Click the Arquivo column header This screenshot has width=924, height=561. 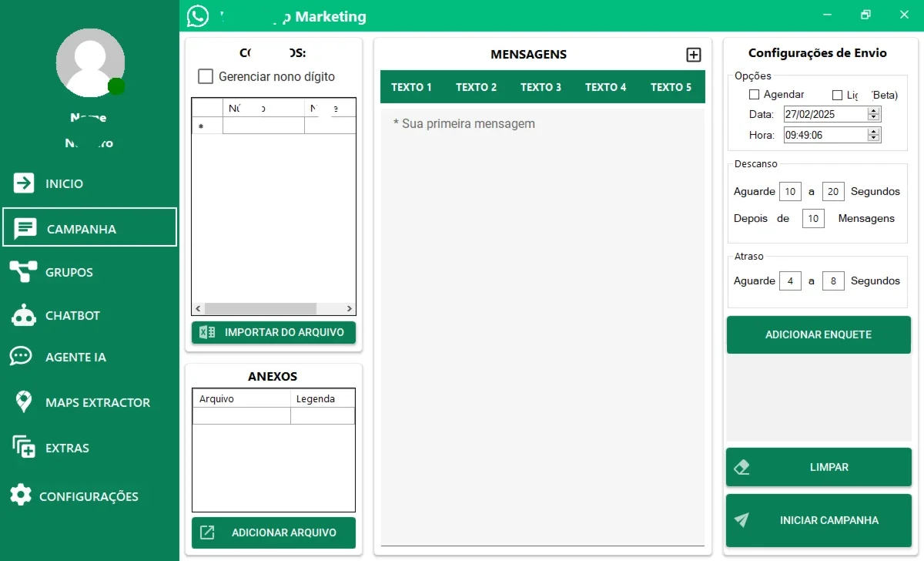click(x=241, y=398)
